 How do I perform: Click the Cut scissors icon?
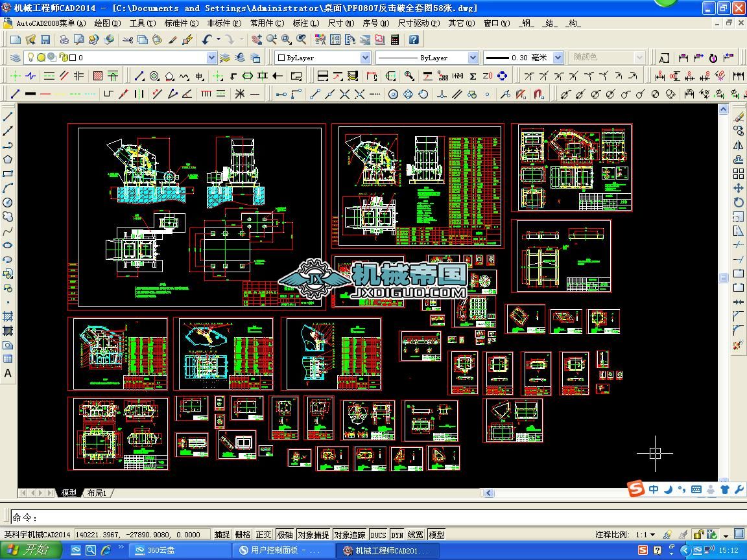(x=128, y=40)
